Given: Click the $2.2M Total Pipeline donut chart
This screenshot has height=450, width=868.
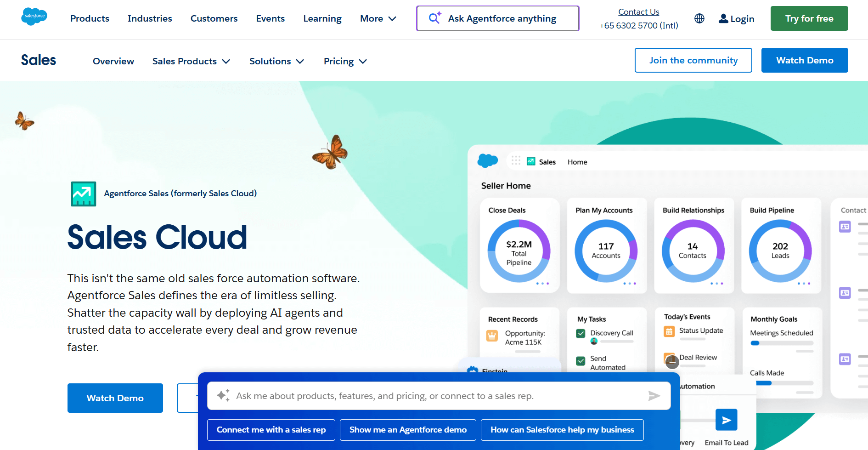Looking at the screenshot, I should click(519, 251).
